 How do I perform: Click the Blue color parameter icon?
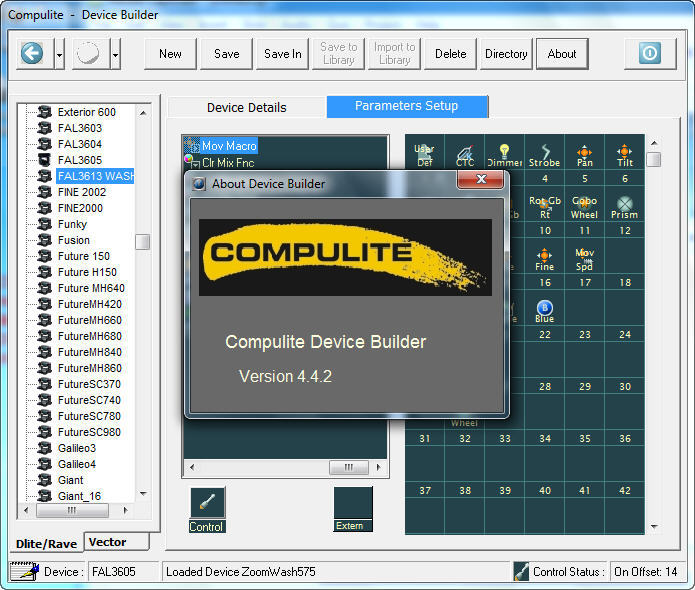(x=545, y=307)
